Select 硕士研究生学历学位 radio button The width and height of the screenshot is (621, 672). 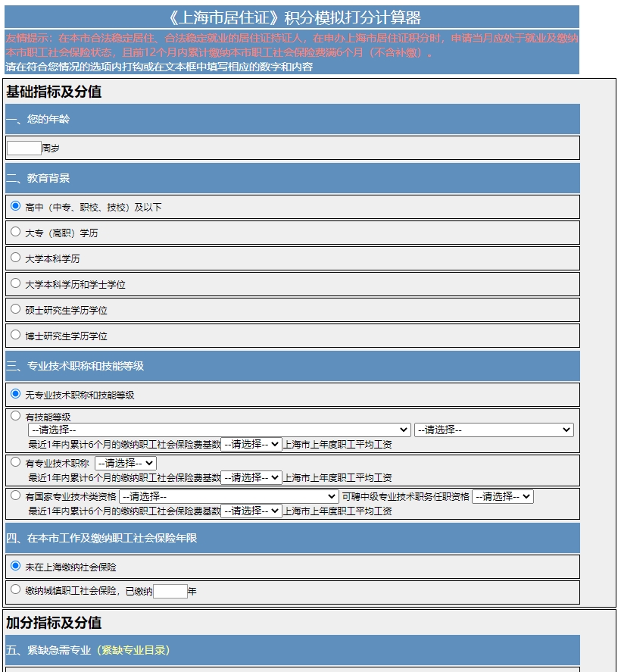click(x=15, y=309)
